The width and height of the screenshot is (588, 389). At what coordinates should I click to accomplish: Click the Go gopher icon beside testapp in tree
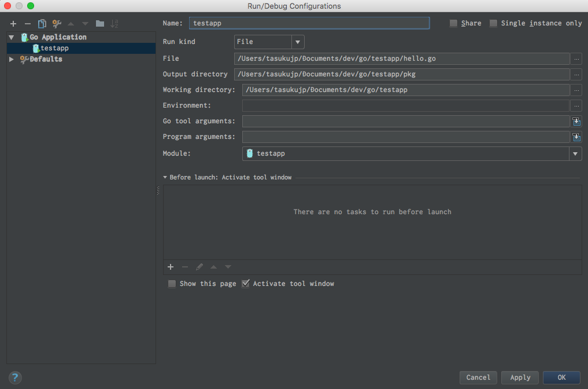[36, 48]
